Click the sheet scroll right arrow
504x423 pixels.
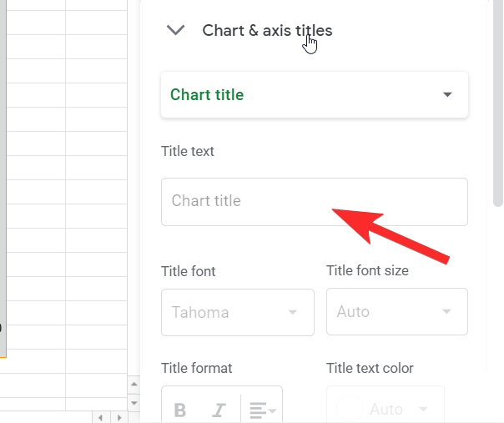click(118, 416)
